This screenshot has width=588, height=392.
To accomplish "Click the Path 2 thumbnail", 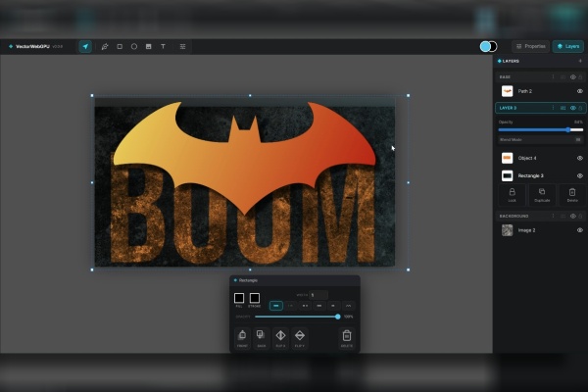I will (508, 91).
